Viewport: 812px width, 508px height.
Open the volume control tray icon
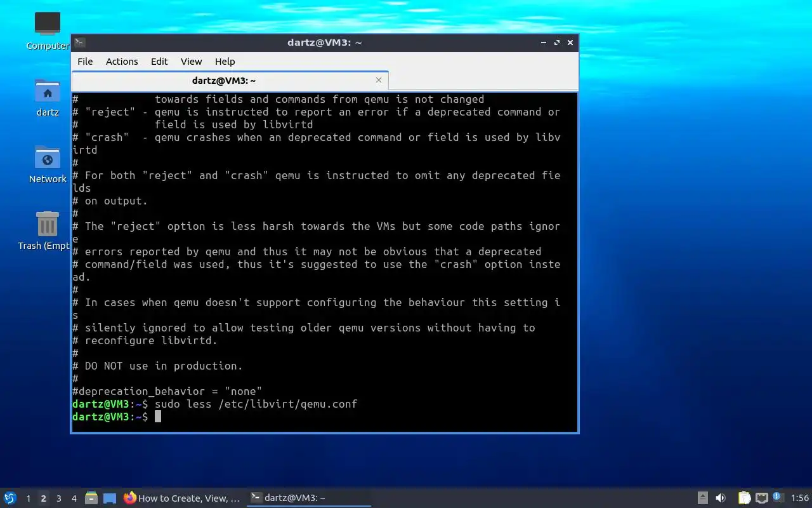(x=721, y=498)
